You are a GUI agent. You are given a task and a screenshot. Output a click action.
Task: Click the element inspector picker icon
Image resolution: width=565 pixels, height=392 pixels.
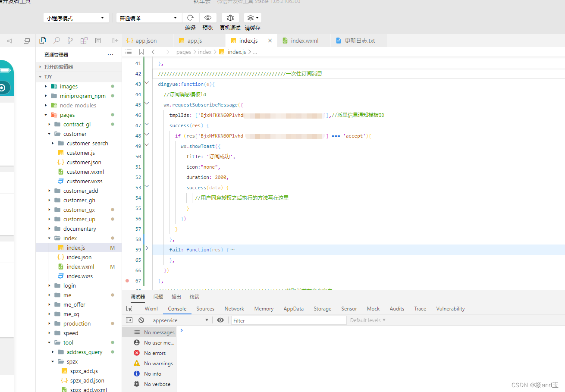[129, 309]
